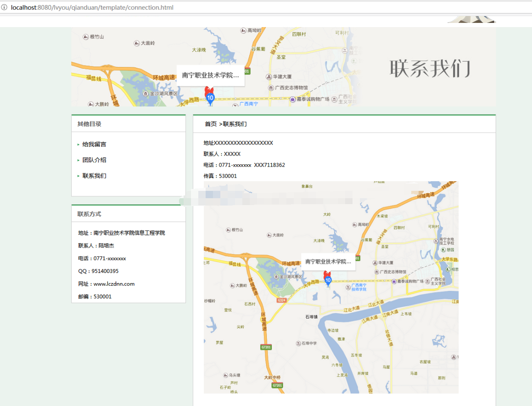
Task: Click the site info icon in address bar
Action: pyautogui.click(x=4, y=7)
